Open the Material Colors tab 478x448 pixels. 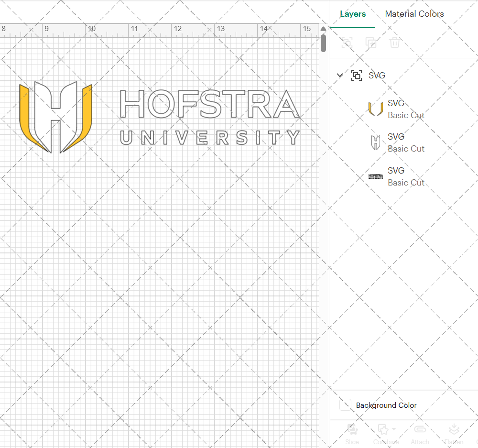pyautogui.click(x=414, y=14)
